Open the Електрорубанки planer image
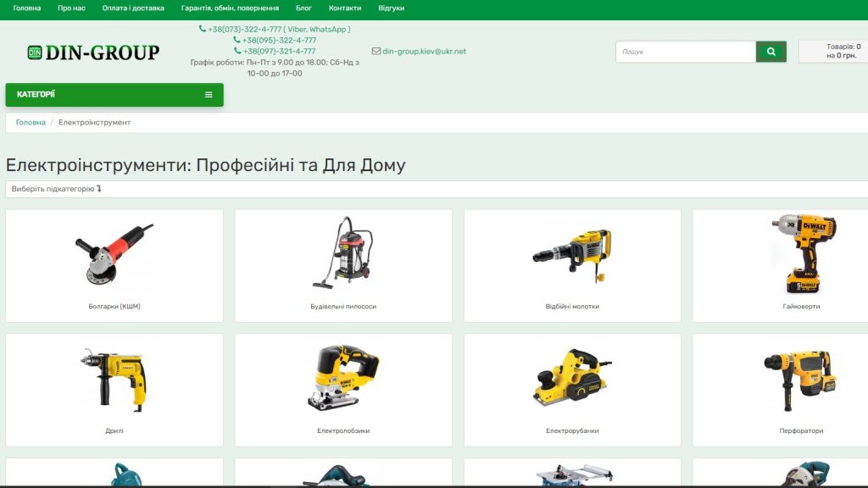This screenshot has height=488, width=868. [572, 378]
